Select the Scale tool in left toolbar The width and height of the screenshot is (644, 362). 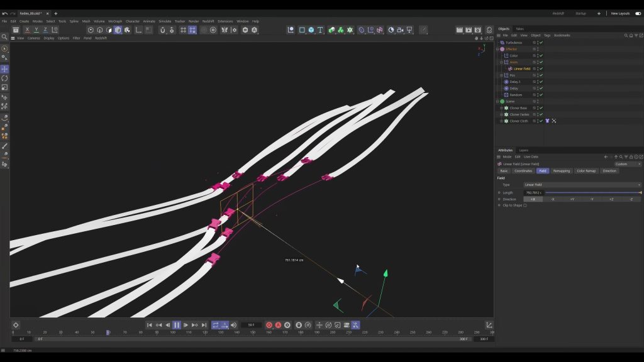click(4, 87)
